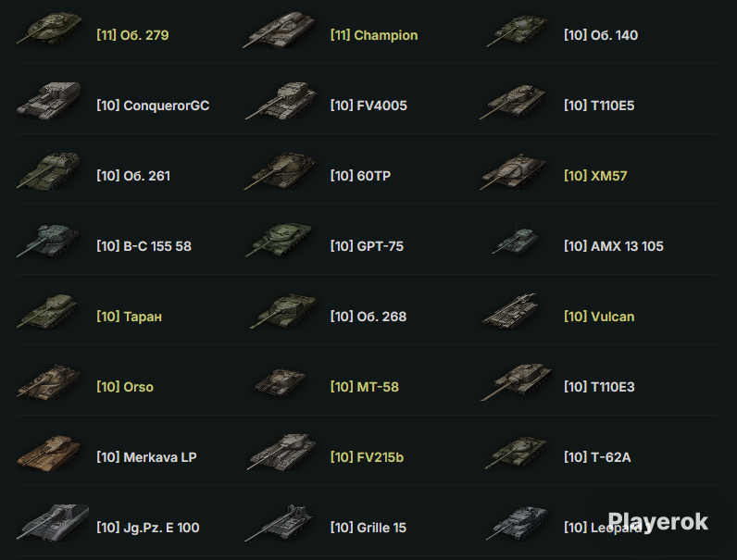
Task: Click the Grille 15 tank icon
Action: 280,523
